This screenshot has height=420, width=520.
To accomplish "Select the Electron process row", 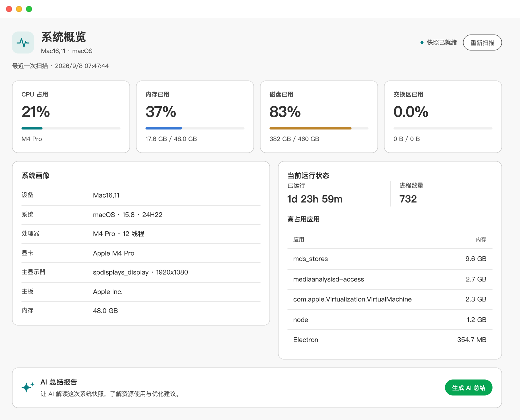I will [x=390, y=340].
